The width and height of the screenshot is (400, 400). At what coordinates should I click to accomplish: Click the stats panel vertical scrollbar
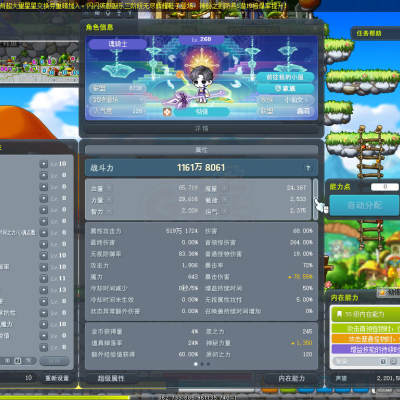pos(315,199)
